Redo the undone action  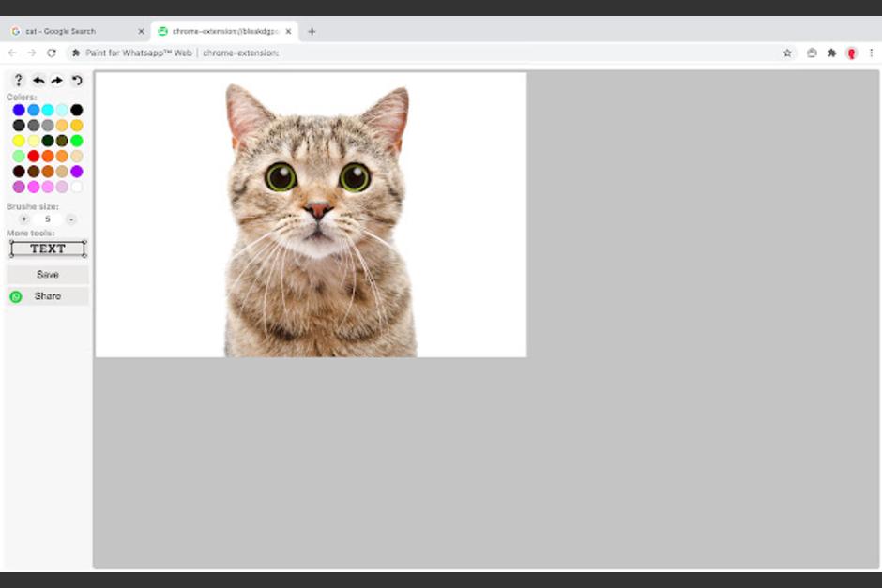pyautogui.click(x=56, y=81)
